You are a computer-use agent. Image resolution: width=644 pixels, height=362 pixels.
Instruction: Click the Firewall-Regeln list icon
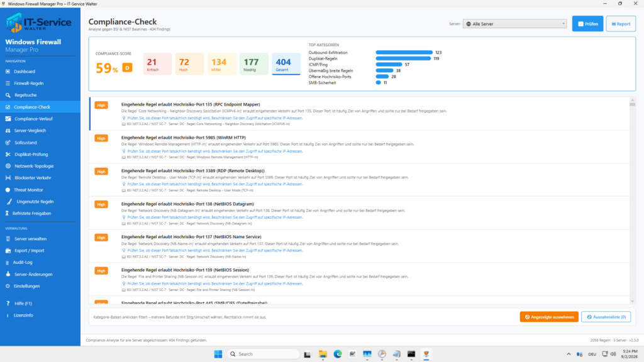click(x=8, y=84)
